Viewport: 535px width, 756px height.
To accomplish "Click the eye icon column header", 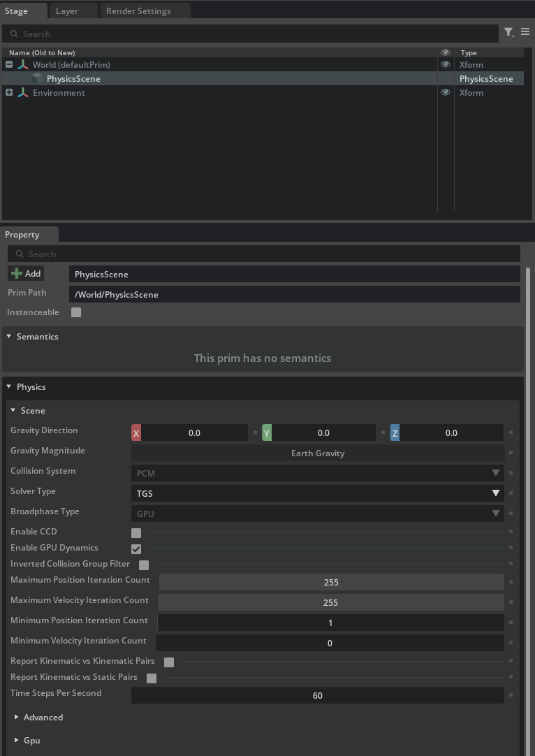I will [446, 52].
